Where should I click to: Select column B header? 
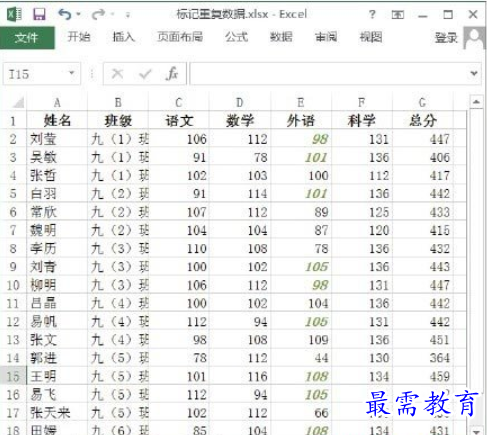coord(118,102)
